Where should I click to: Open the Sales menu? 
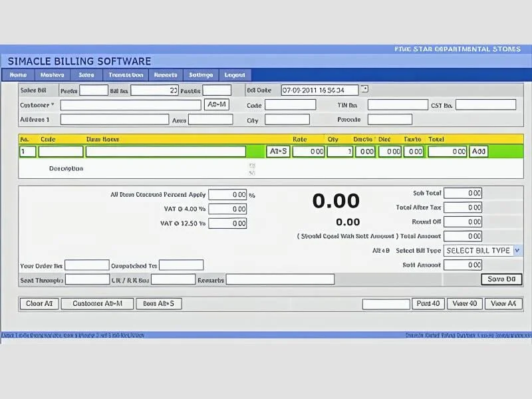pos(86,75)
